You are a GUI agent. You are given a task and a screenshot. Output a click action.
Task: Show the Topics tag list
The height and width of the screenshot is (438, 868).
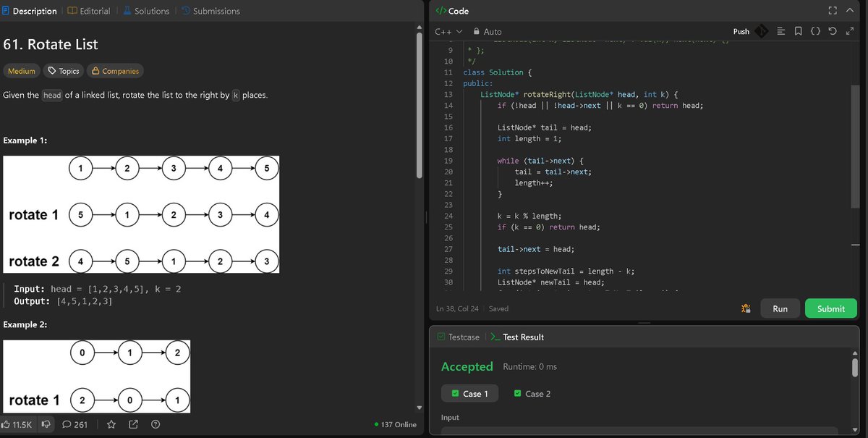point(63,71)
